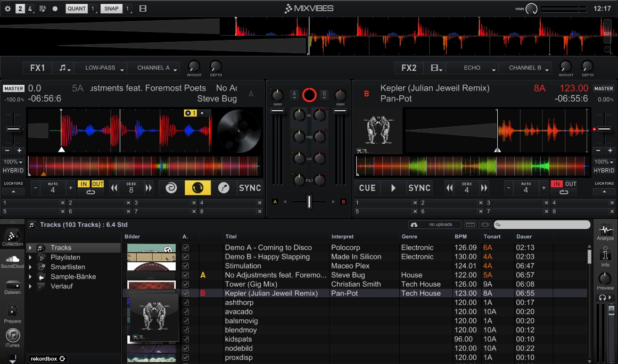Toggle QUANT quantize mode
The height and width of the screenshot is (364, 618).
(77, 9)
